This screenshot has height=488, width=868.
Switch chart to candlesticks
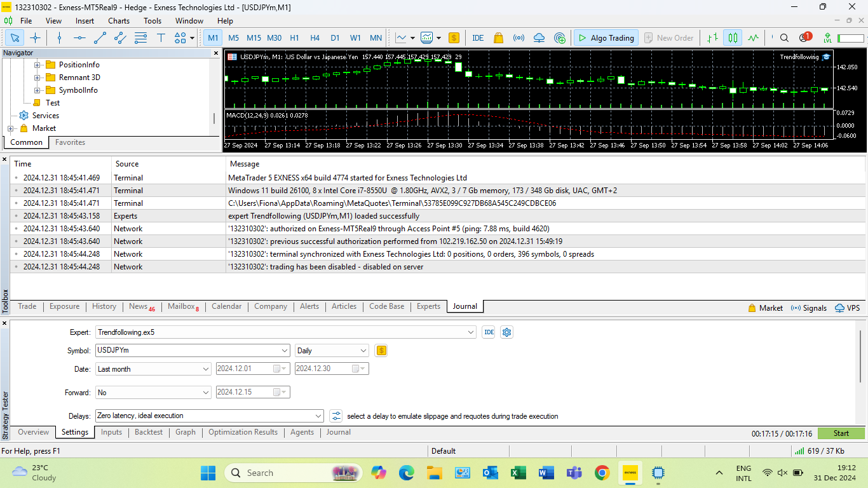coord(733,38)
